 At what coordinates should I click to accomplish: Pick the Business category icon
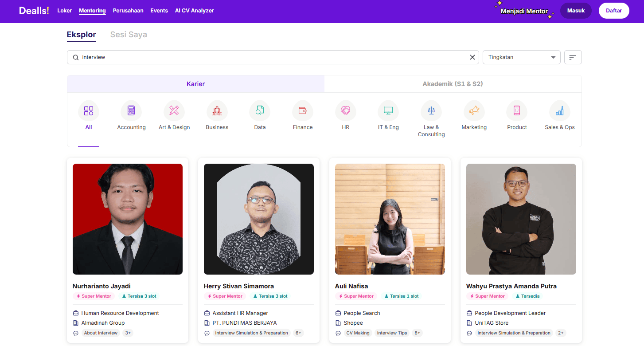(x=217, y=111)
